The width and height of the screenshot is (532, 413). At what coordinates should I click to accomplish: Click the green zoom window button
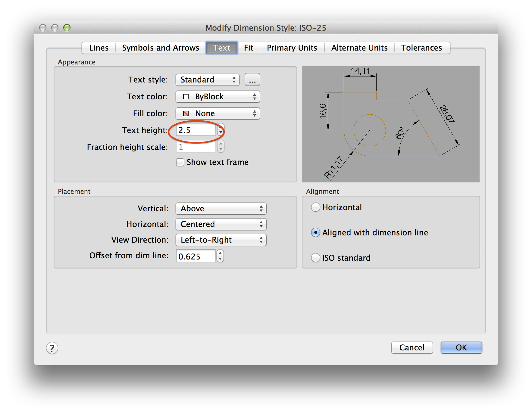[67, 28]
